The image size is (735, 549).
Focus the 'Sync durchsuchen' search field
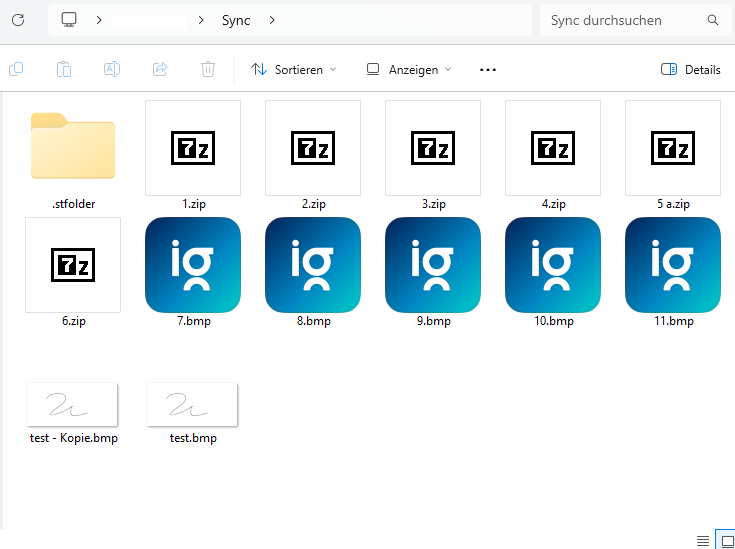coord(636,20)
